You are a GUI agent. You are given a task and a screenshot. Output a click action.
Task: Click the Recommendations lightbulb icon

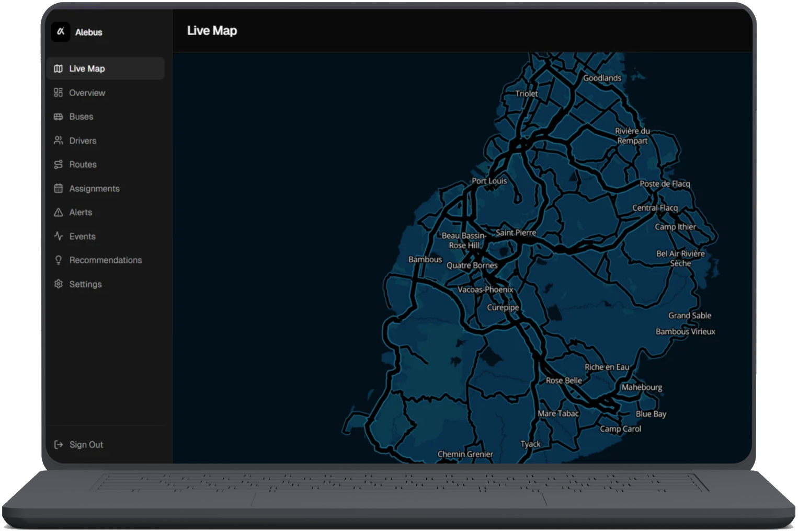[x=58, y=260]
